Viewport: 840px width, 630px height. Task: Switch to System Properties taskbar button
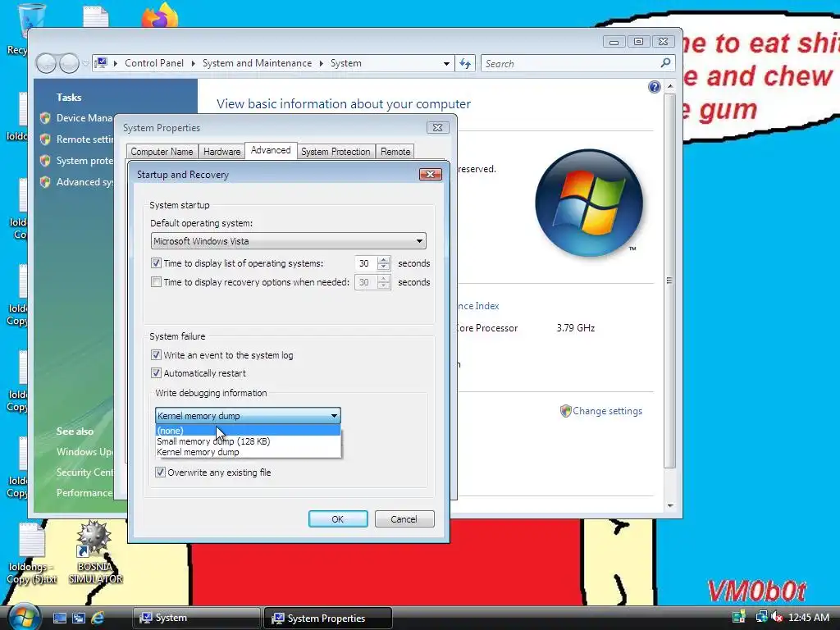click(328, 619)
